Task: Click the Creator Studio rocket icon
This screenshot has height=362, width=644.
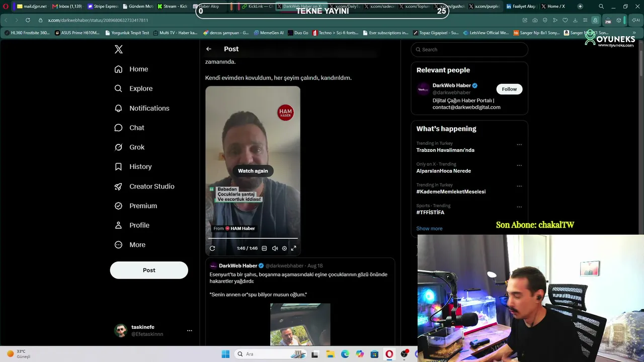Action: [x=118, y=187]
